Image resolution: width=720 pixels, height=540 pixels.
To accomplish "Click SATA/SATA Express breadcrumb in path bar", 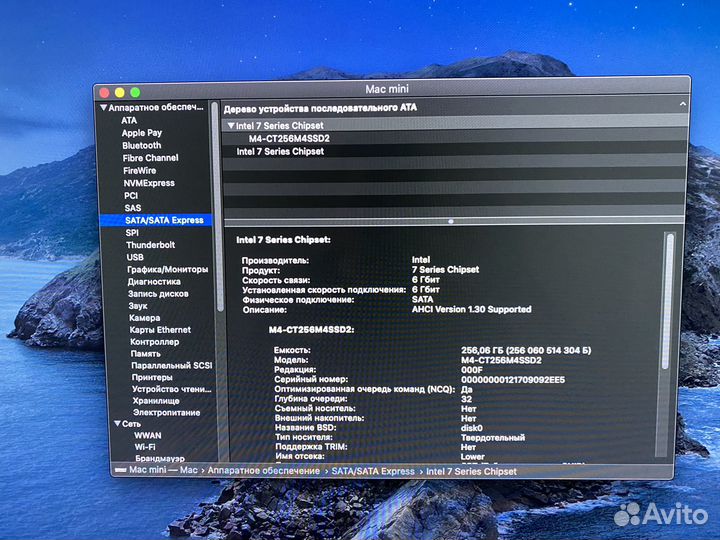I will pyautogui.click(x=373, y=471).
